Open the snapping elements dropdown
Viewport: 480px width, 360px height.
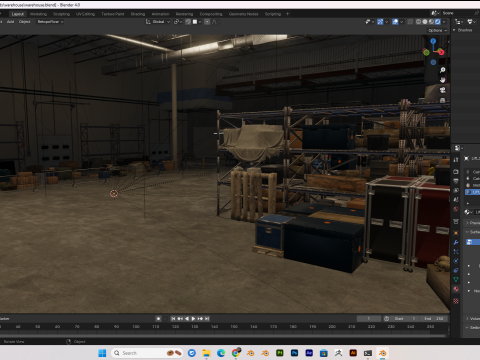pos(197,22)
